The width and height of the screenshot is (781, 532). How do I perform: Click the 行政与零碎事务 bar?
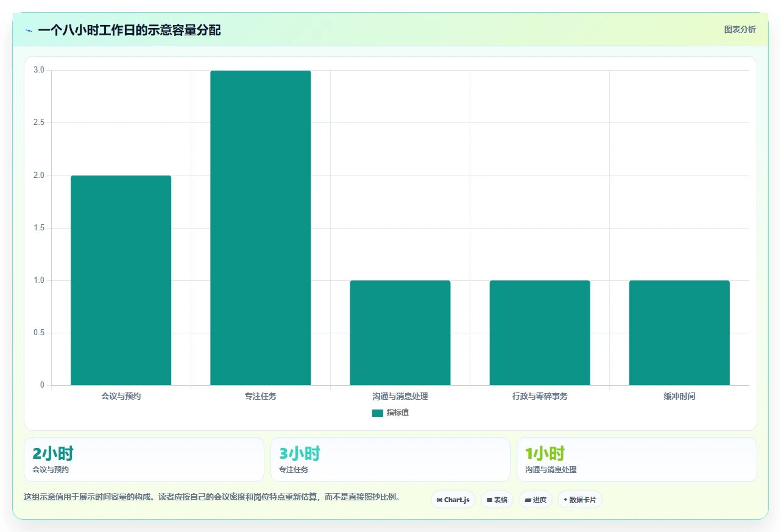pyautogui.click(x=540, y=333)
